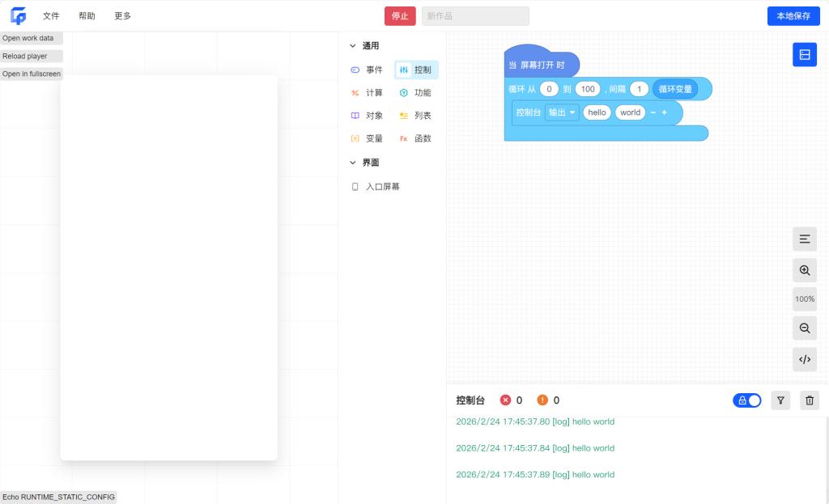Open the console filter funnel icon

tap(780, 400)
